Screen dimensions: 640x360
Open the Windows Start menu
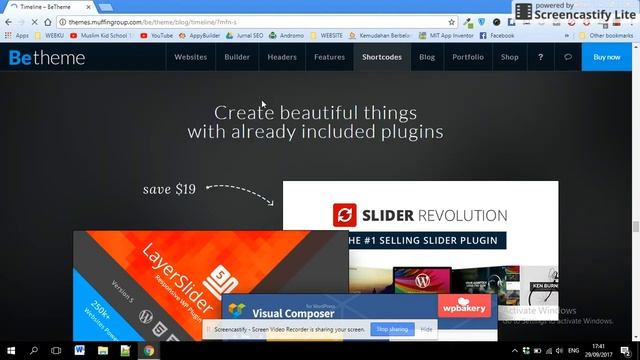click(11, 351)
